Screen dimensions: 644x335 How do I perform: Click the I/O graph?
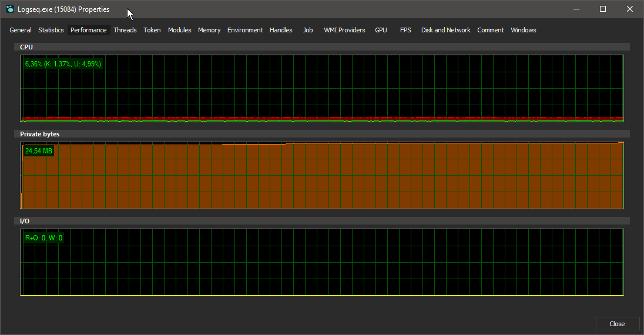pos(322,262)
